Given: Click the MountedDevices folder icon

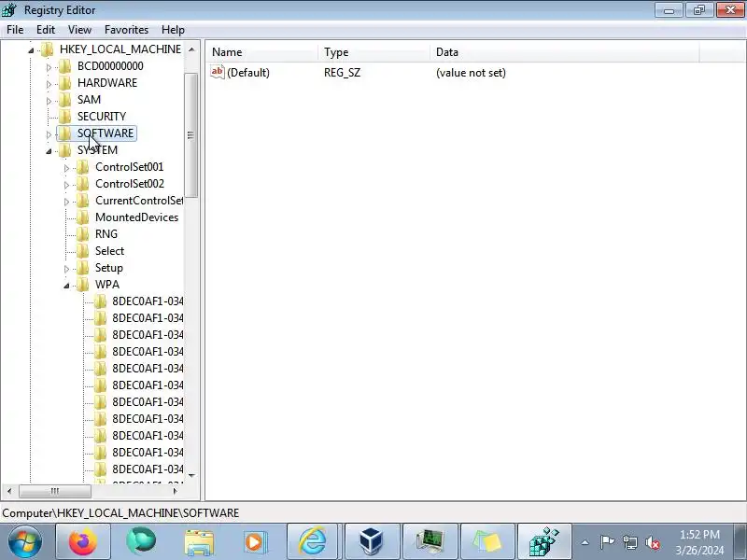Looking at the screenshot, I should pyautogui.click(x=83, y=217).
